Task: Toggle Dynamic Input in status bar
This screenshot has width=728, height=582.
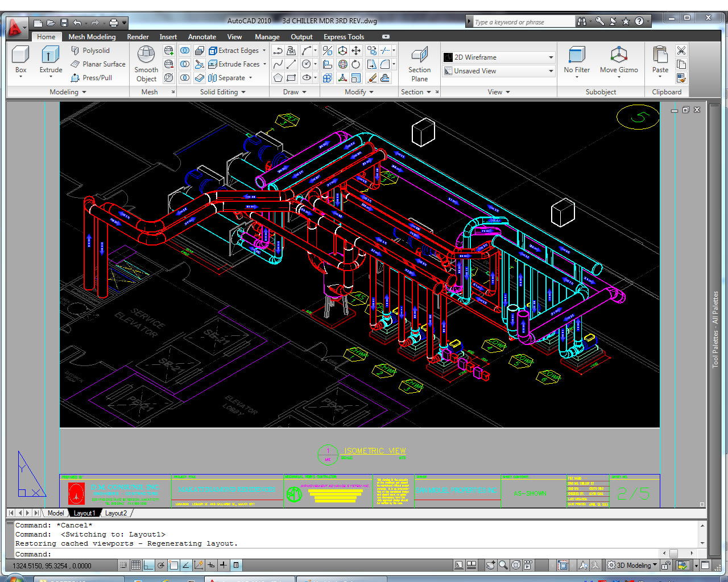Action: pos(211,565)
